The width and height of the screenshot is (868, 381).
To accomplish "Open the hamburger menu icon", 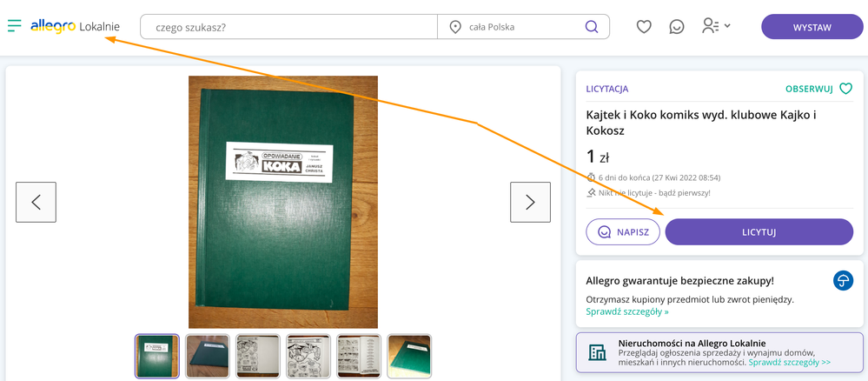I will (14, 26).
